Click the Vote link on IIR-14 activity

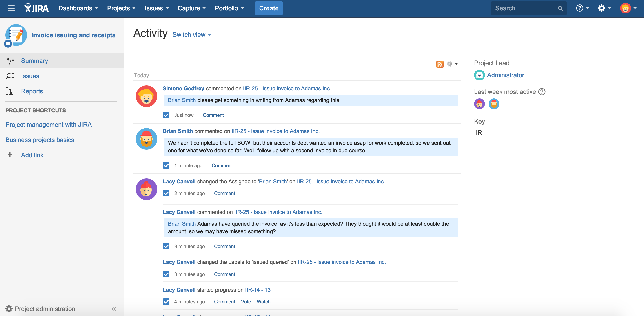pyautogui.click(x=246, y=302)
